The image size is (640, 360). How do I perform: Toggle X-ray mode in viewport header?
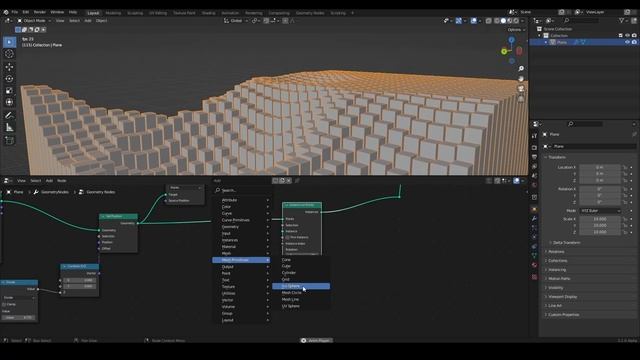click(x=488, y=21)
